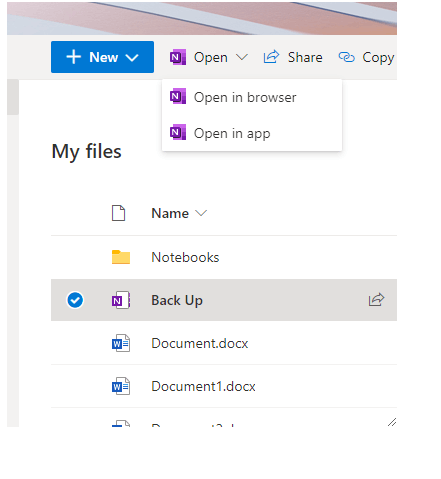The image size is (441, 479).
Task: Choose Open in app menu entry
Action: coord(252,133)
